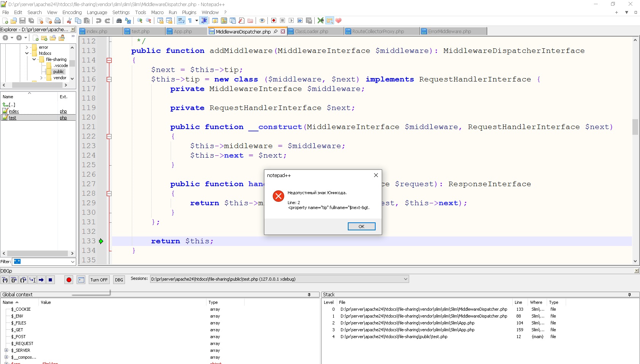Viewport: 640px width, 364px height.
Task: Click OK in the error dialog
Action: (361, 227)
